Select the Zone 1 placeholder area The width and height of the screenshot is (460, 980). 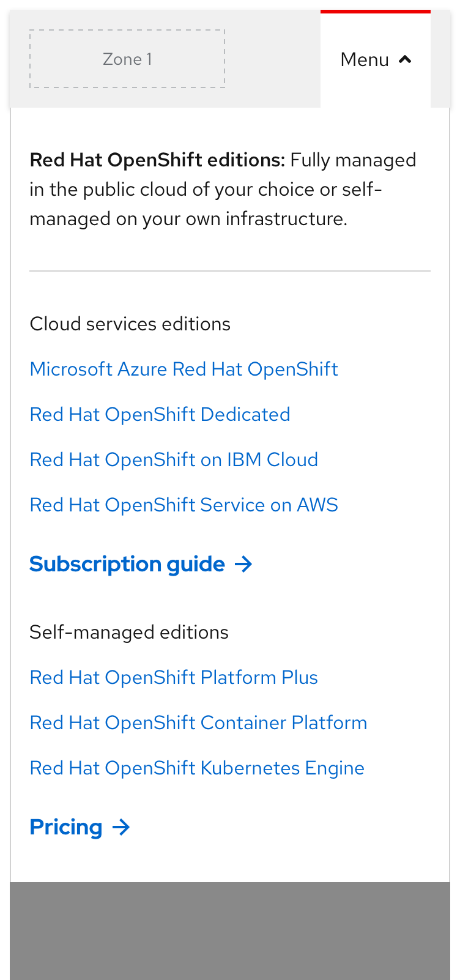pyautogui.click(x=127, y=59)
